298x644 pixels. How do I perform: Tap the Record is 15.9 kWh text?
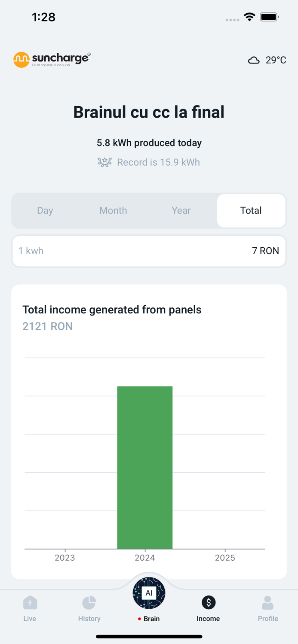click(x=158, y=162)
